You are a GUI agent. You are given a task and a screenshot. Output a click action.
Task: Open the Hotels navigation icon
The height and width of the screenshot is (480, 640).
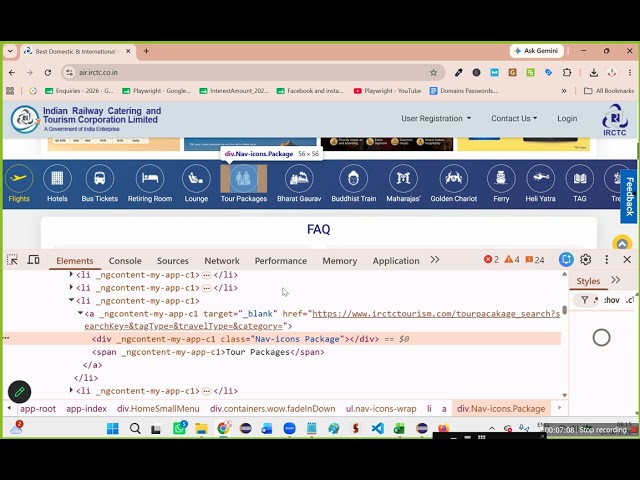pos(57,178)
